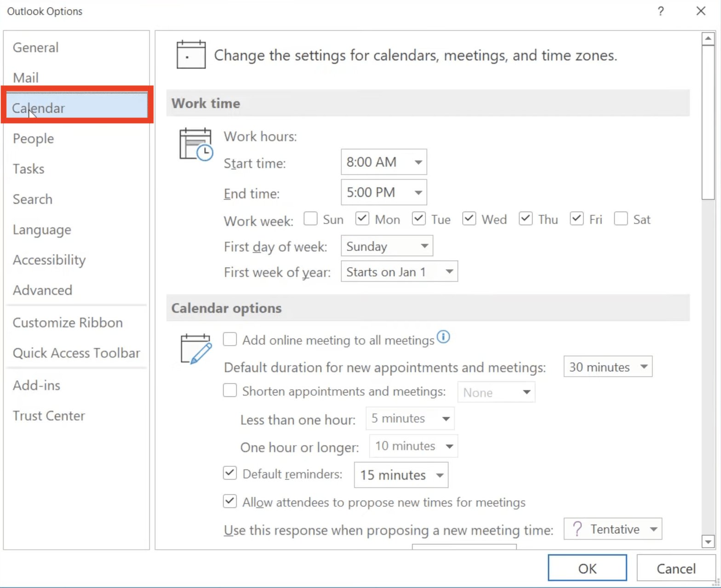This screenshot has width=721, height=588.
Task: Click the Work time section header
Action: tap(428, 103)
